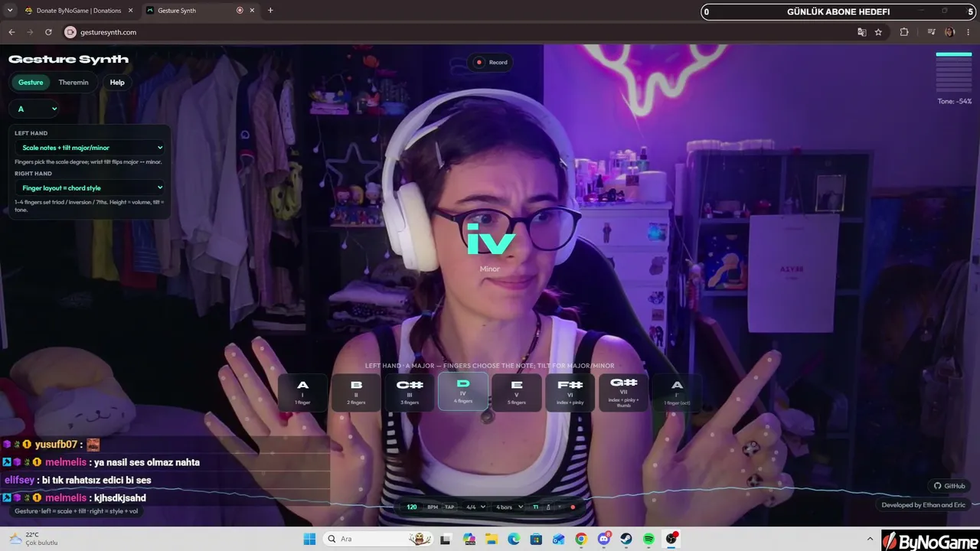980x551 pixels.
Task: Open the site info icon in address bar
Action: (70, 32)
